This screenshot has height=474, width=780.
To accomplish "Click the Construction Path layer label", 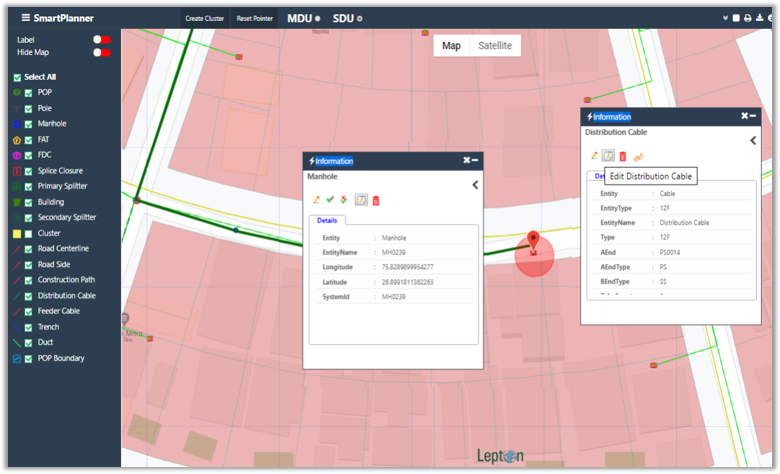I will click(66, 280).
